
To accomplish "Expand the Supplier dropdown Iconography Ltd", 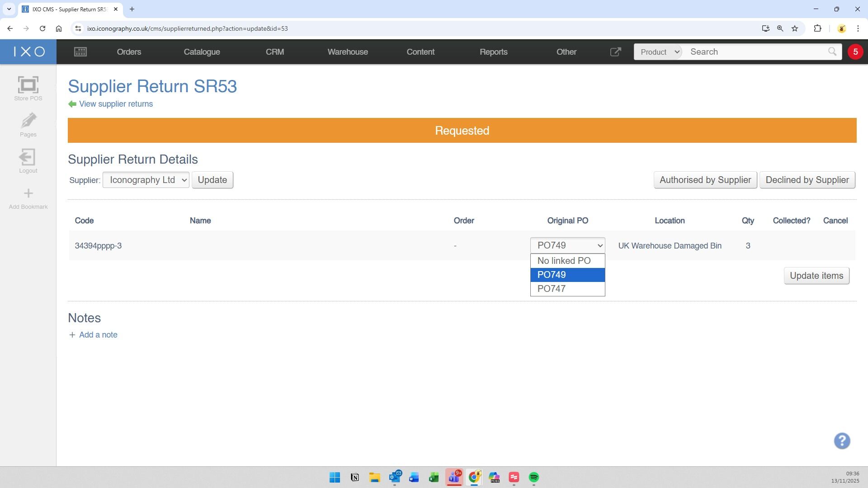I will [x=146, y=180].
